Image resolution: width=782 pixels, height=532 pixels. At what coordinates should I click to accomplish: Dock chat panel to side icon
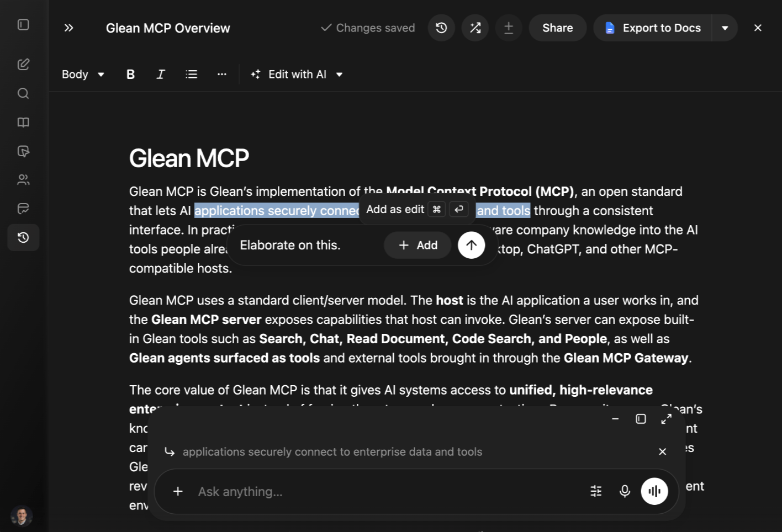pyautogui.click(x=641, y=419)
